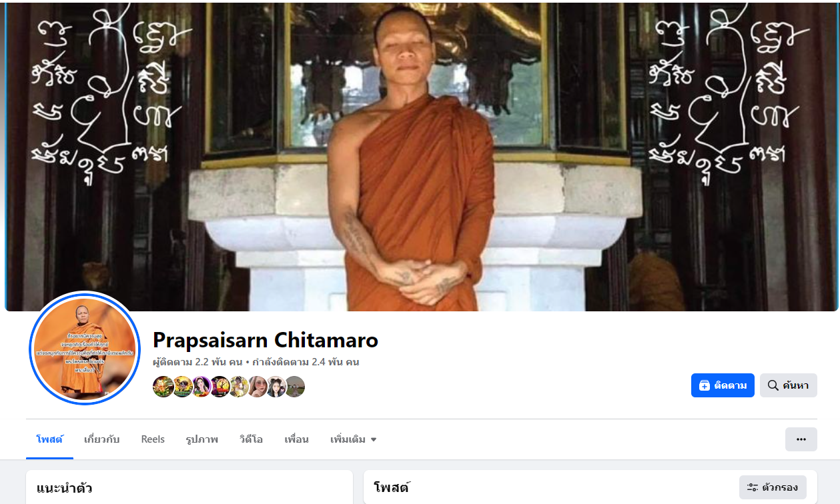The width and height of the screenshot is (840, 504).
Task: Open the round profile picture of monk
Action: pyautogui.click(x=85, y=348)
